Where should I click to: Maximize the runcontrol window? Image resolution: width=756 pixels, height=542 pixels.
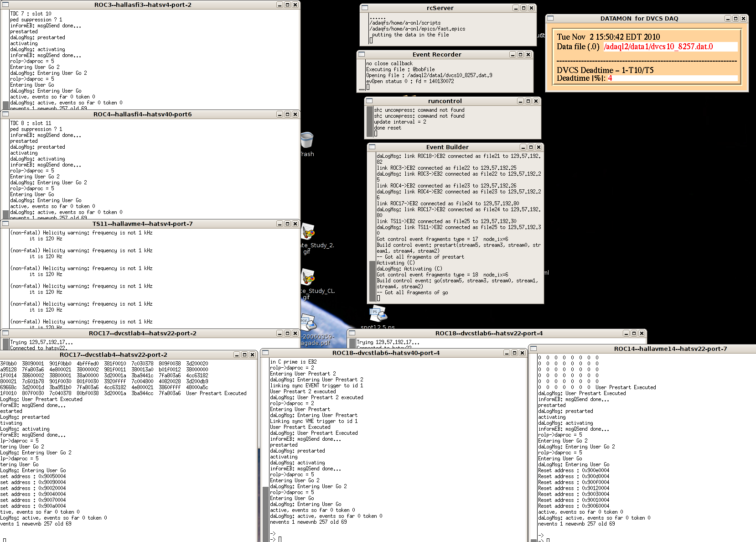coord(528,101)
